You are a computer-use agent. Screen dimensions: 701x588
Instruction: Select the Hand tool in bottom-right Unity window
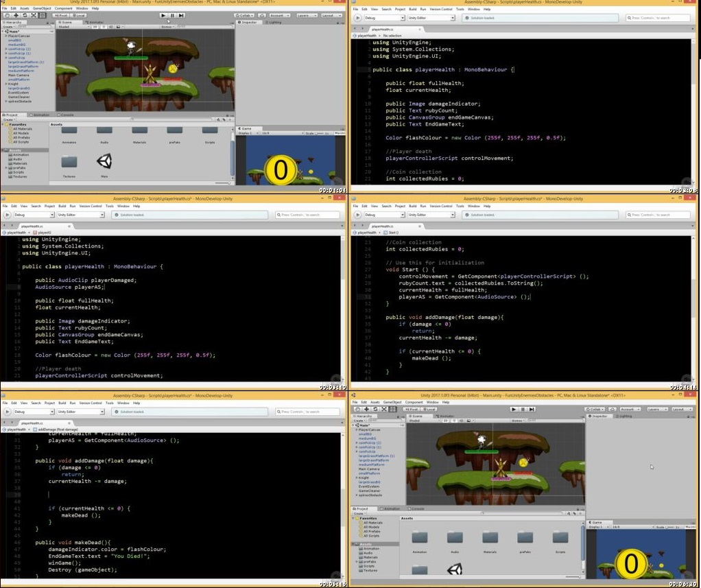(x=357, y=409)
